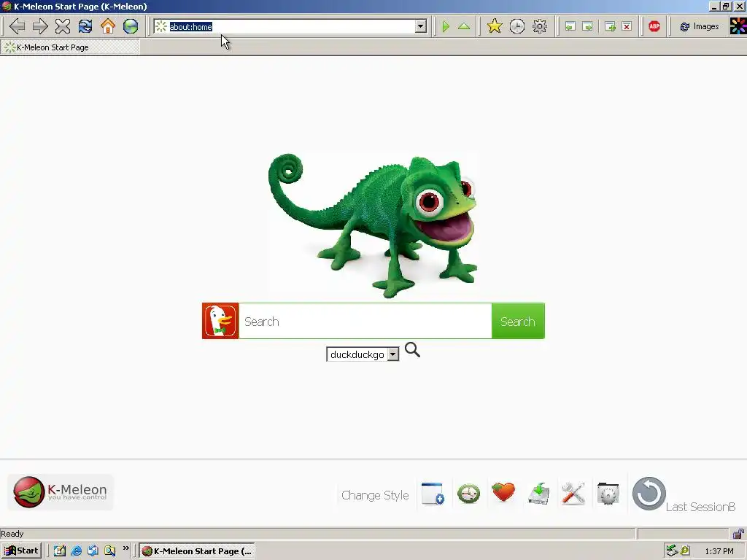
Task: Open Preferences via toolbar gear icon
Action: click(x=540, y=26)
